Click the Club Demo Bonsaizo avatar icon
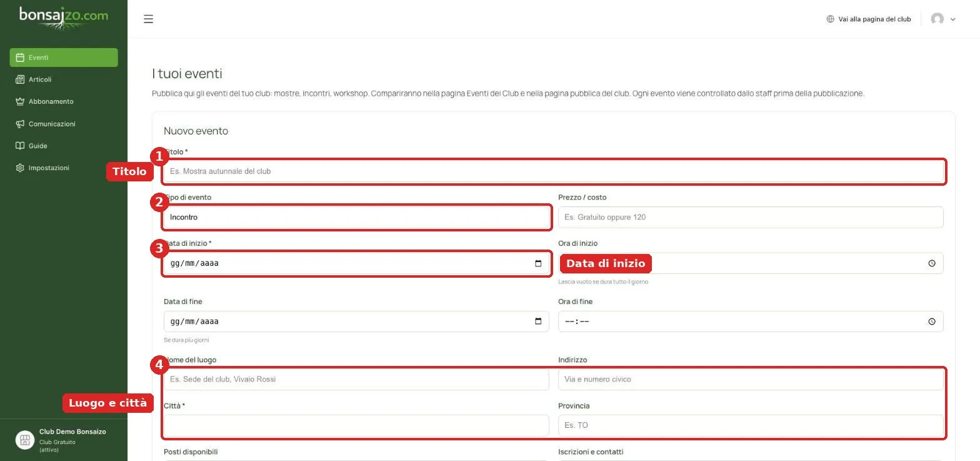 (25, 440)
